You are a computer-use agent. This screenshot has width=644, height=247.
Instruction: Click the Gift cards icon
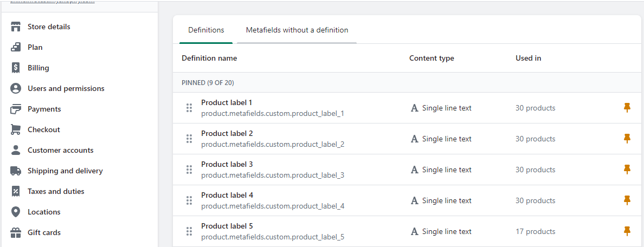16,232
